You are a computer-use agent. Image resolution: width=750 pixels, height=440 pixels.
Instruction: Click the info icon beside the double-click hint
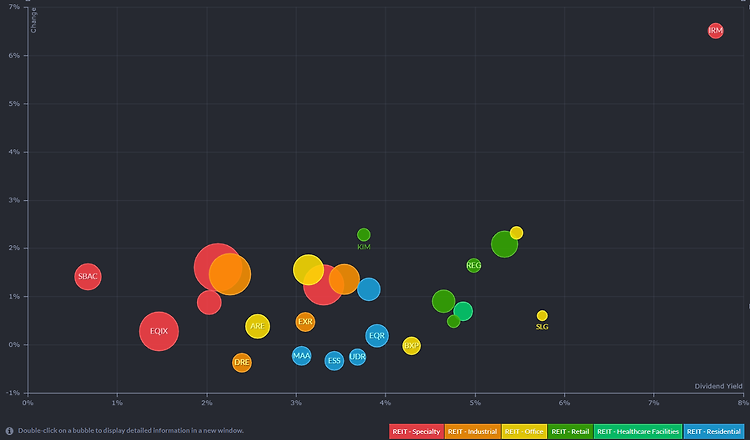point(9,431)
